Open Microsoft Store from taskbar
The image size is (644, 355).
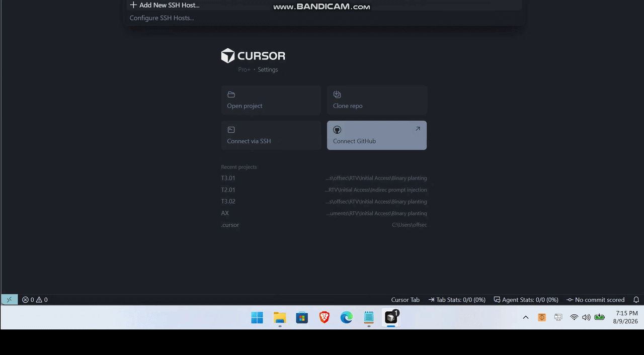302,317
